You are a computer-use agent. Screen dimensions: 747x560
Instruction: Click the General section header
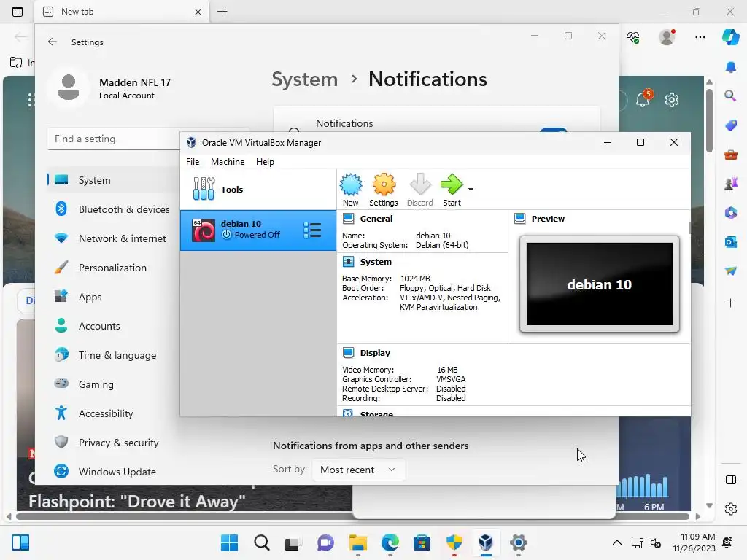376,219
